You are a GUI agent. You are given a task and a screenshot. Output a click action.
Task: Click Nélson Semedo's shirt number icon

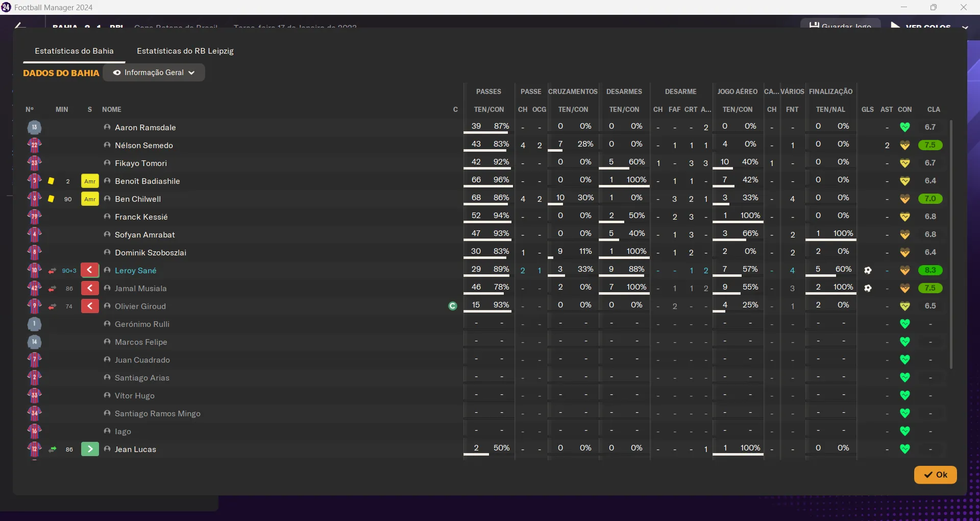point(34,145)
